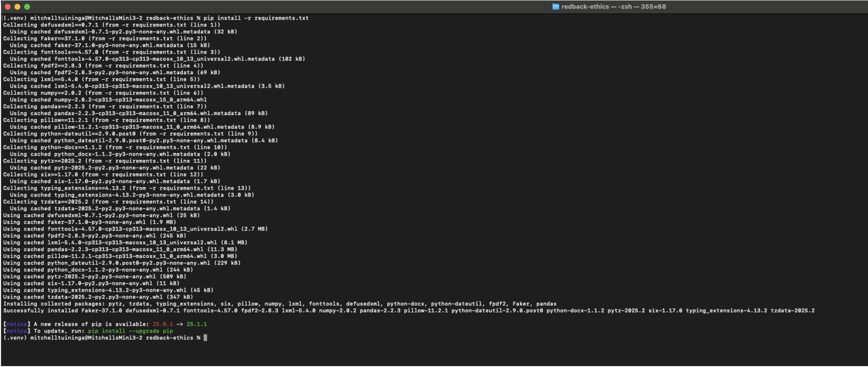Click the folder icon in the title bar
868x367 pixels.
click(556, 7)
